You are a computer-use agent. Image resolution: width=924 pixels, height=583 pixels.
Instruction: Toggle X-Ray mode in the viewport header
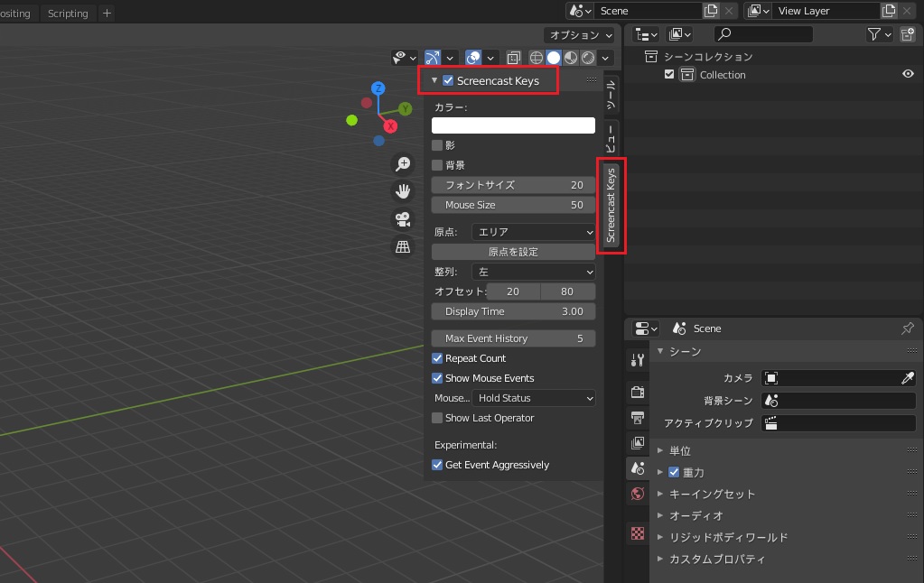tap(514, 57)
